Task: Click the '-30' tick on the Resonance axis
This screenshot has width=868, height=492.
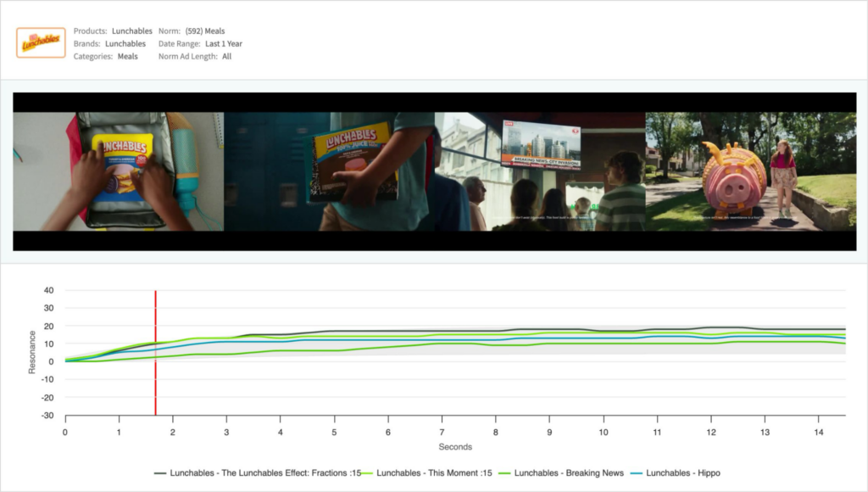Action: click(47, 416)
